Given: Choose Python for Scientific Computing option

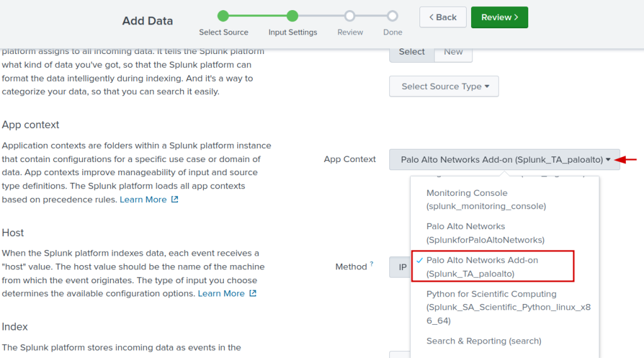Looking at the screenshot, I should [x=504, y=307].
